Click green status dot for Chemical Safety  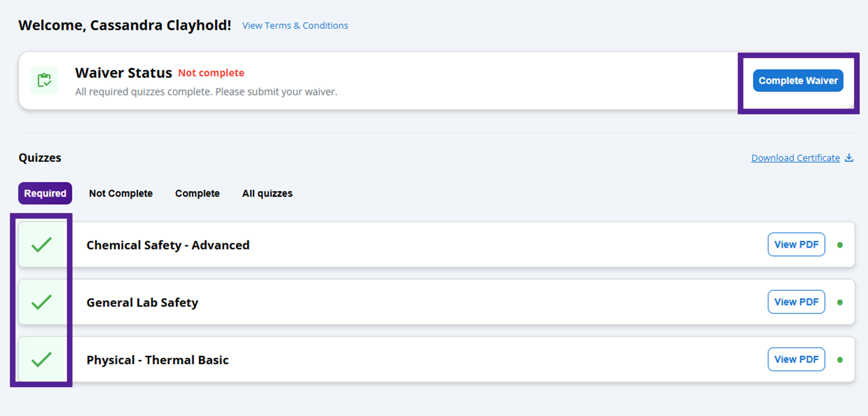[840, 245]
